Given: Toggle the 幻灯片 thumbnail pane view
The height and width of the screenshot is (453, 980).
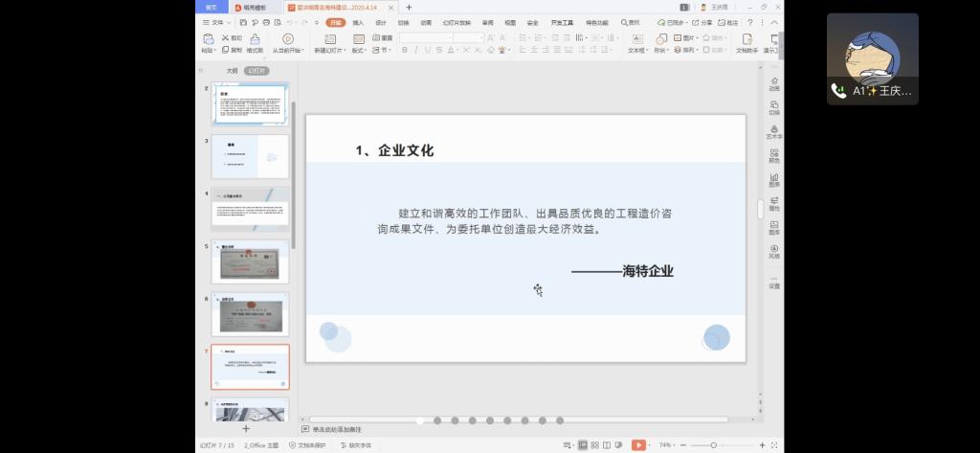Looking at the screenshot, I should tap(256, 71).
